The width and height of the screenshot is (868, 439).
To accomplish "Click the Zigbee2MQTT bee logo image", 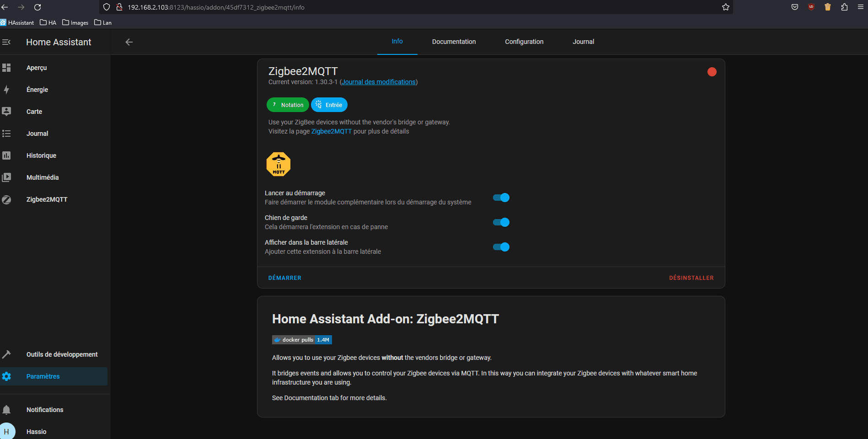I will pos(279,164).
